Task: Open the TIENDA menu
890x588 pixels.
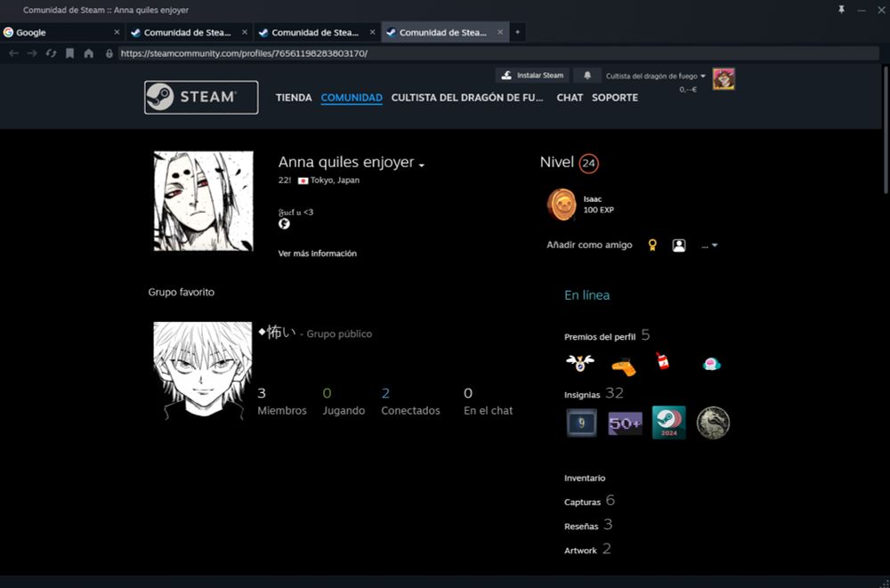Action: [294, 98]
